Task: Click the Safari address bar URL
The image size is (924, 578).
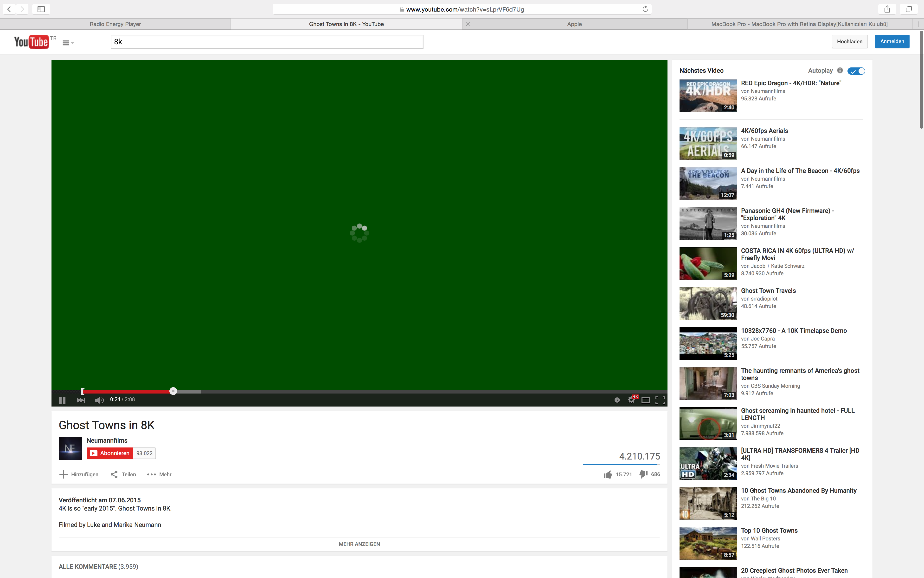Action: coord(465,9)
